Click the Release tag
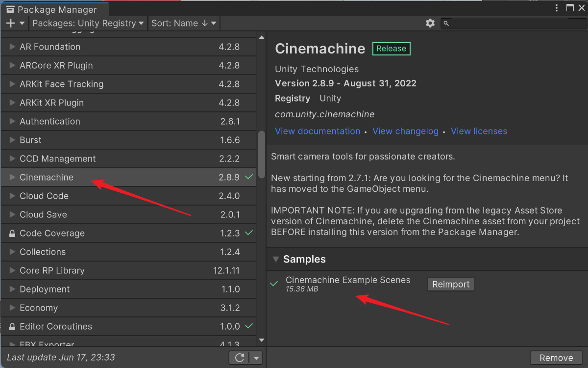This screenshot has height=368, width=588. pos(391,49)
